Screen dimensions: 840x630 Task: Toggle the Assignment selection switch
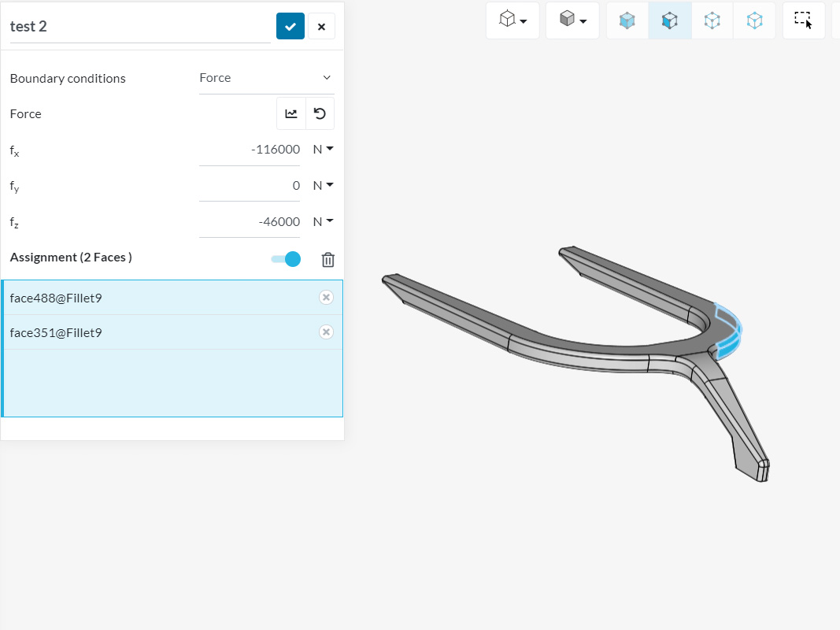click(286, 259)
